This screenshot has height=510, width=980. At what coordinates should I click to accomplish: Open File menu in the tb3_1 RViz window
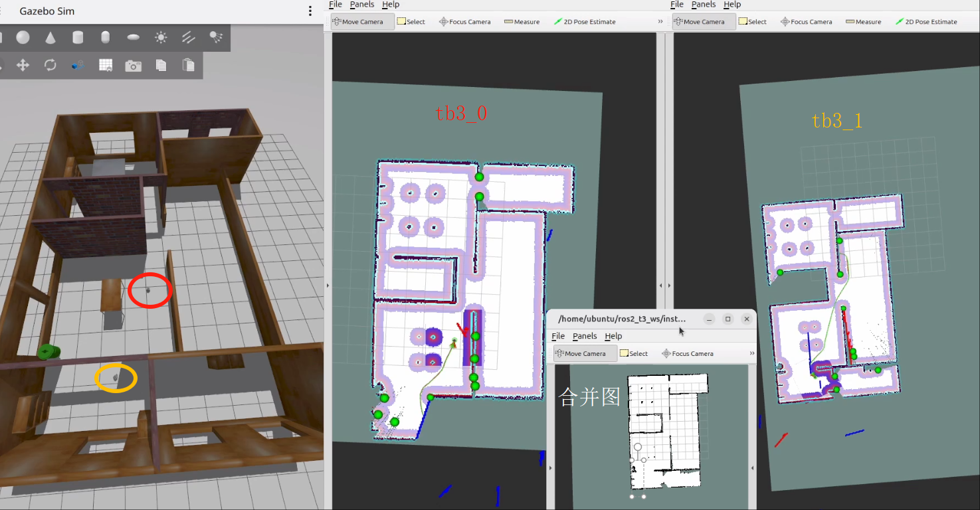(677, 5)
